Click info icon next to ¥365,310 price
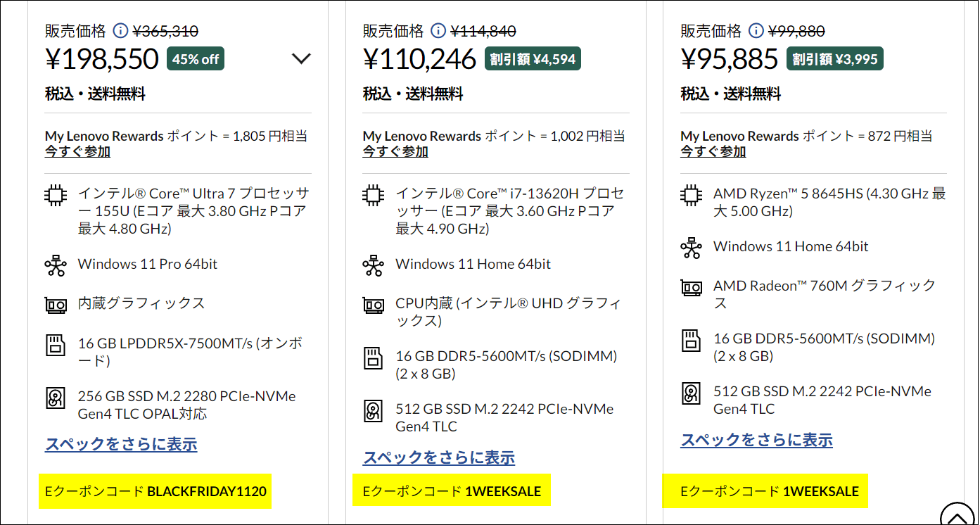Screen dimensions: 980x525 (x=120, y=31)
